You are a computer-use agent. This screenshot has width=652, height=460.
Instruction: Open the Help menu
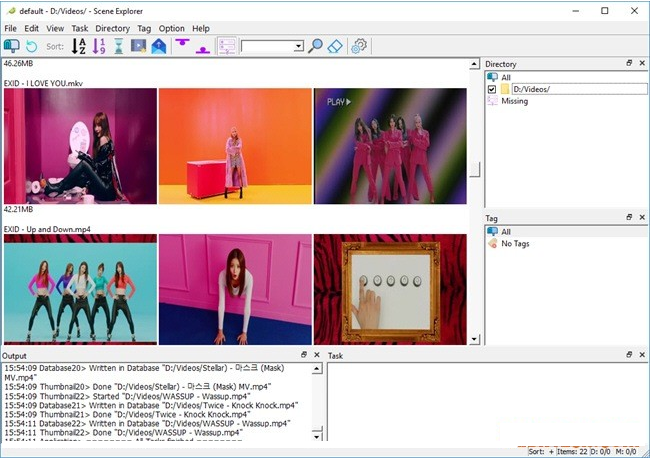(x=201, y=28)
